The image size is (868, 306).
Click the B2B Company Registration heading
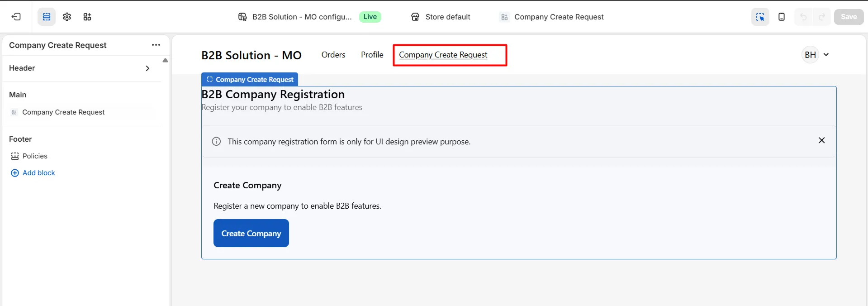tap(273, 94)
